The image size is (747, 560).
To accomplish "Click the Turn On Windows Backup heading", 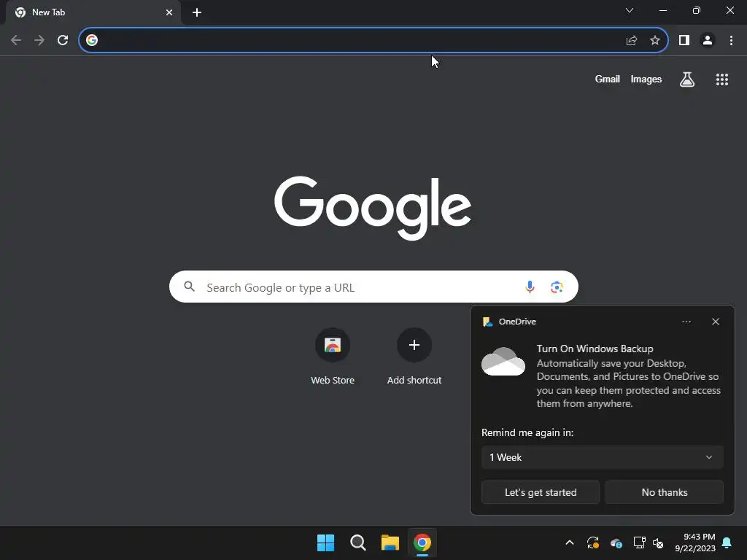I will pos(595,349).
